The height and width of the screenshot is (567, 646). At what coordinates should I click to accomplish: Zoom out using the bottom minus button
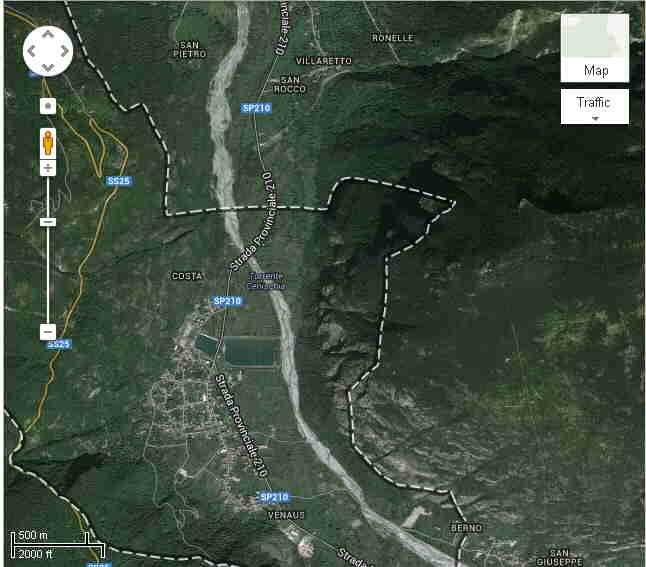pos(47,331)
